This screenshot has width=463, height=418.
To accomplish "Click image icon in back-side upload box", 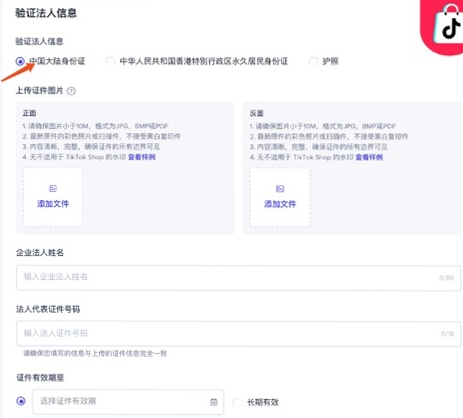I will [280, 189].
